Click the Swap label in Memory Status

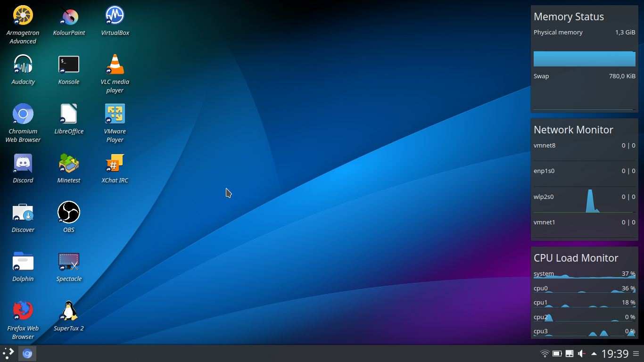tap(541, 76)
